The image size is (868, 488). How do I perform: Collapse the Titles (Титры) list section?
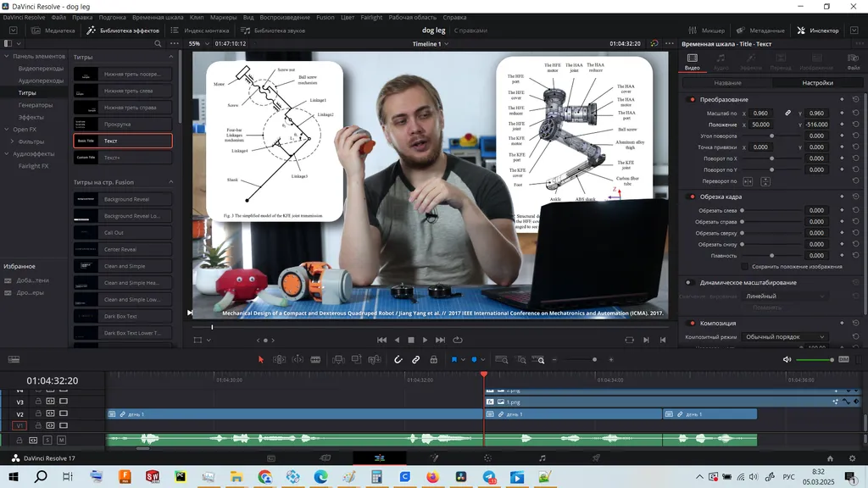[x=170, y=57]
